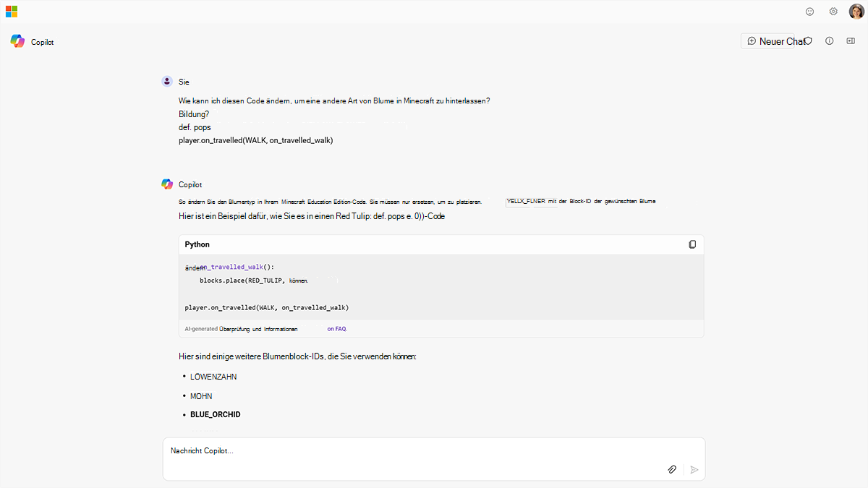Click the Copilot logo in the top left

[17, 41]
